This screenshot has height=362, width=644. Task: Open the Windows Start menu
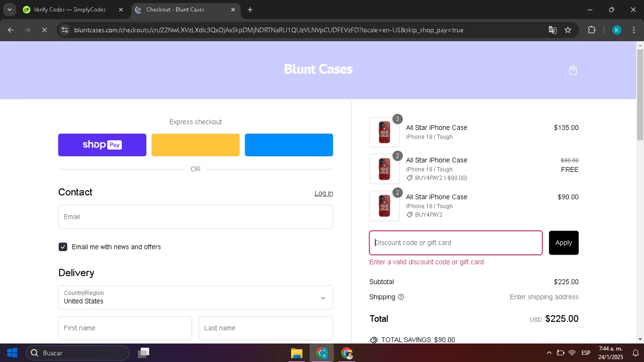coord(12,353)
